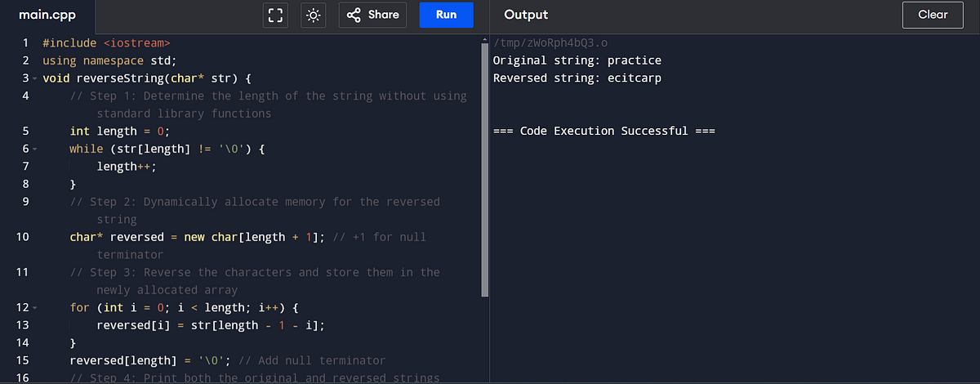
Task: Click 'reversed[i] = str[length - 1 - i];' line
Action: 211,325
